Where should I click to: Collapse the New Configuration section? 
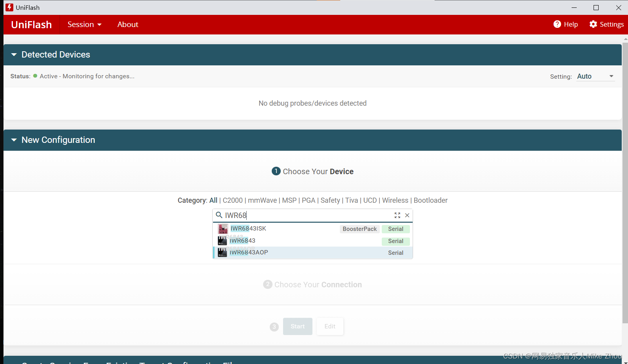pyautogui.click(x=14, y=140)
